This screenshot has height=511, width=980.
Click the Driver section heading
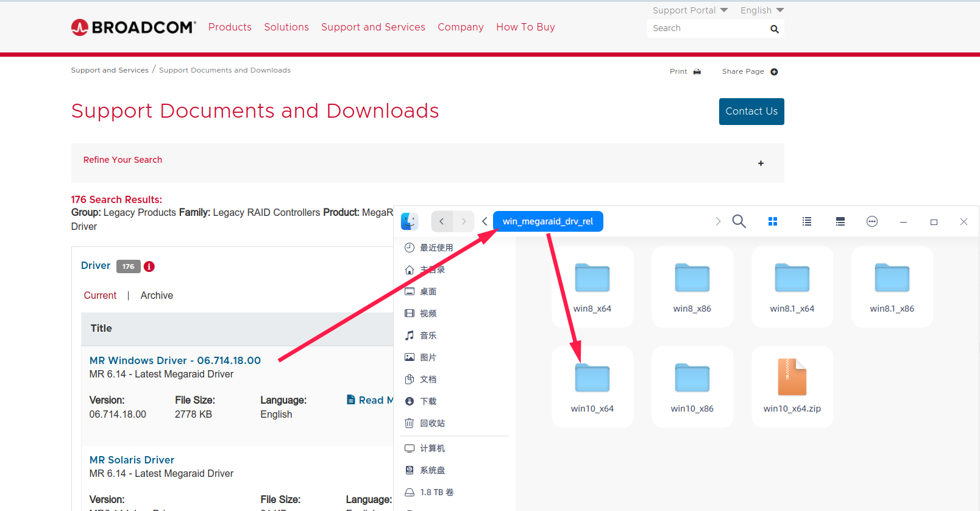96,265
